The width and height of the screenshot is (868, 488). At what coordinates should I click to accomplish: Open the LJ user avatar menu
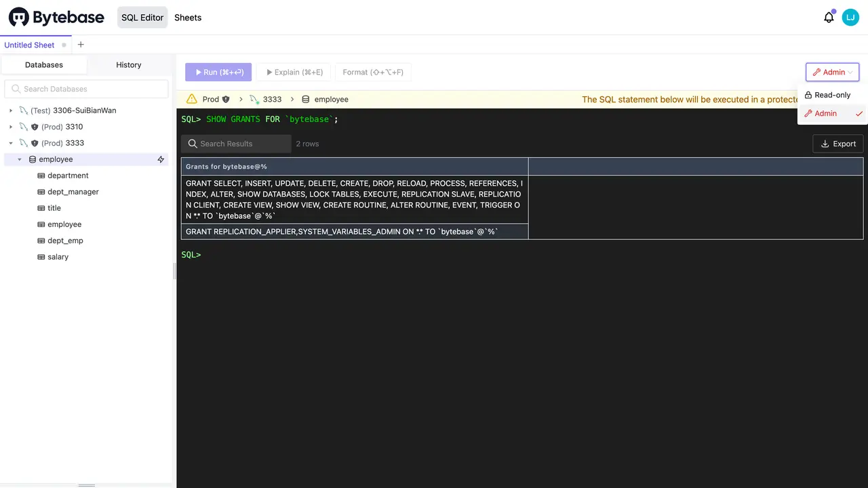tap(850, 18)
